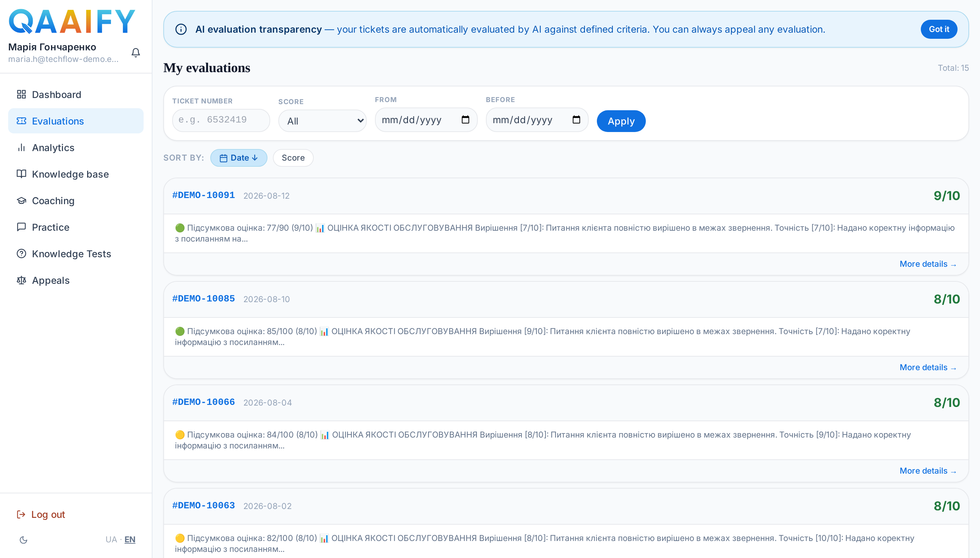980x558 pixels.
Task: Click the From date field
Action: point(426,119)
